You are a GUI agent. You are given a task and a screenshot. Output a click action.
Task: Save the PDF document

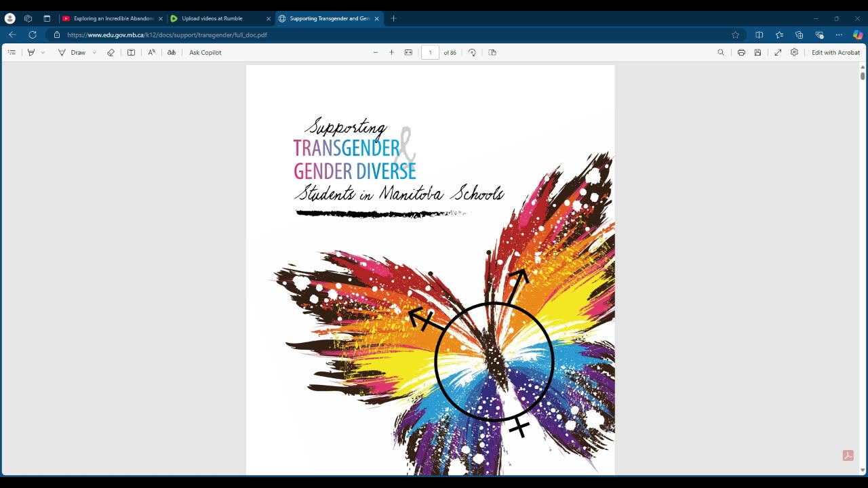click(x=757, y=52)
